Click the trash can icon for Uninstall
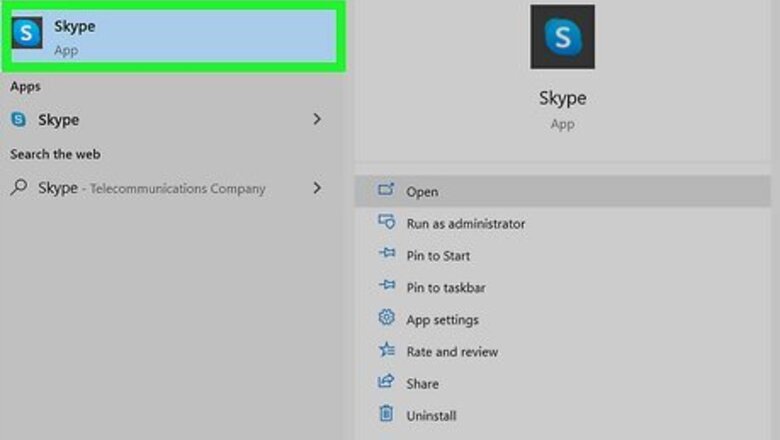This screenshot has height=440, width=780. [x=386, y=414]
